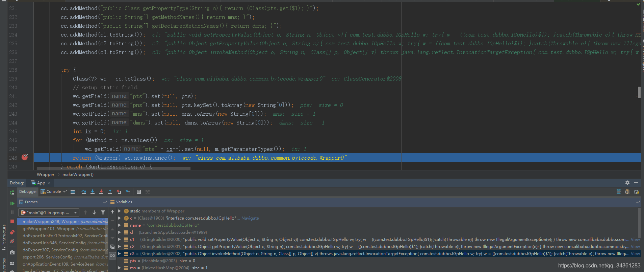Click editor vertical scrollbar thumb
The width and height of the screenshot is (644, 272).
click(x=639, y=92)
